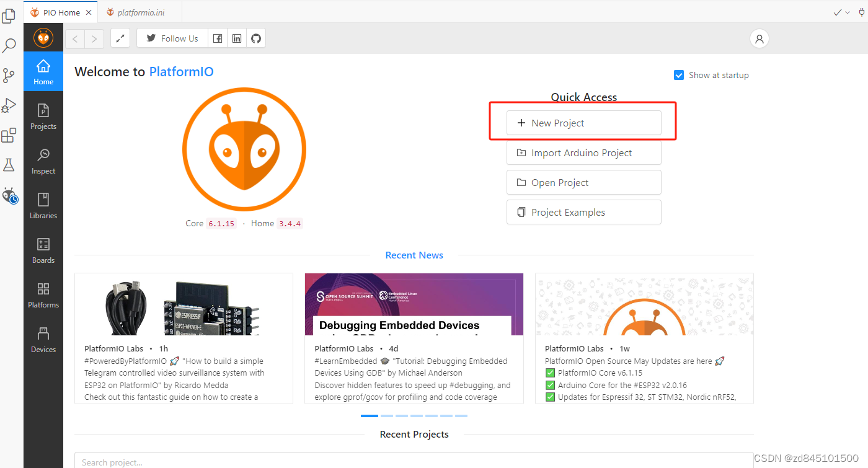Open Extensions blocks icon
The width and height of the screenshot is (868, 468).
click(9, 135)
